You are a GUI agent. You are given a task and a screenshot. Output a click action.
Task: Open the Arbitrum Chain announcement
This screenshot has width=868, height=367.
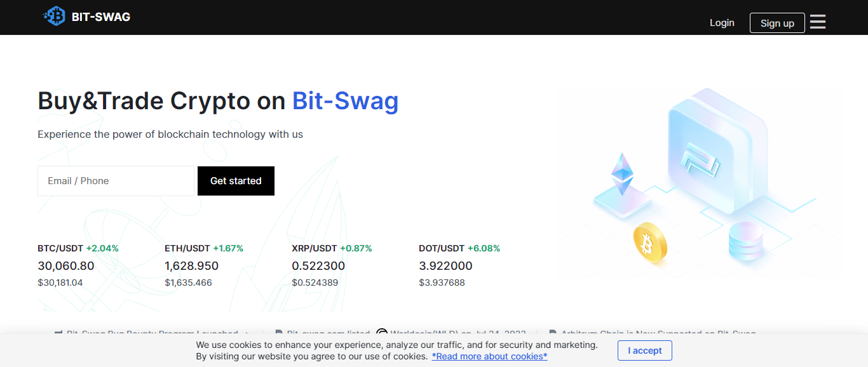pos(658,333)
